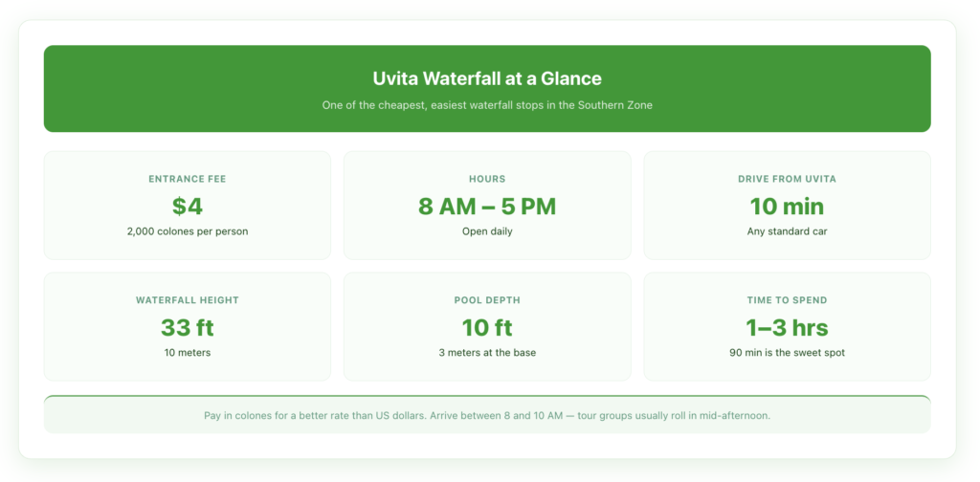Select the 1–3 hrs time value
Viewport: 980px width, 482px height.
coord(787,327)
